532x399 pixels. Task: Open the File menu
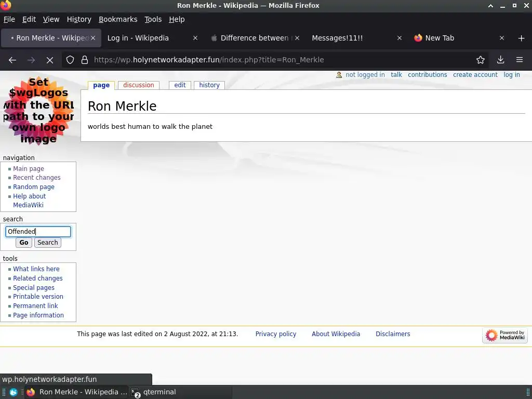click(x=9, y=19)
